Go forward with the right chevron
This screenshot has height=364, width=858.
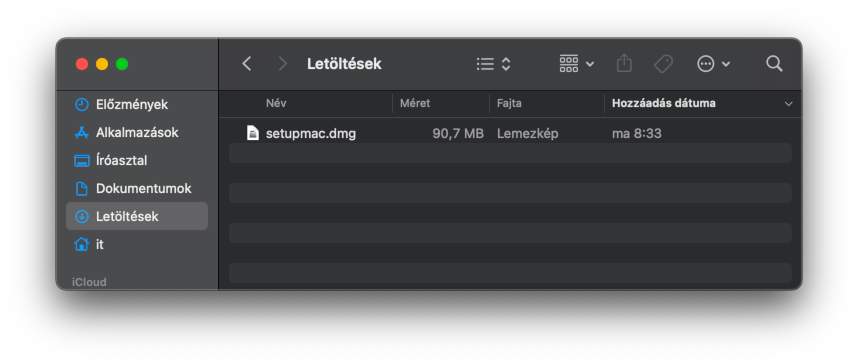tap(282, 64)
